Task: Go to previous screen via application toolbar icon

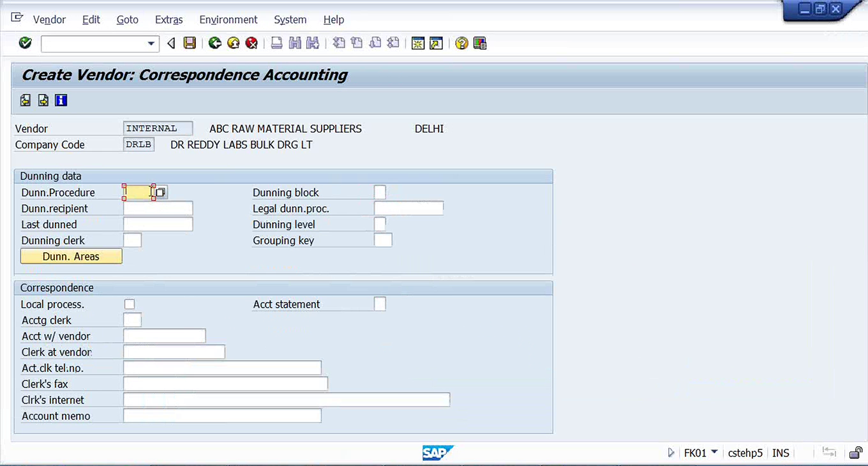Action: [26, 100]
